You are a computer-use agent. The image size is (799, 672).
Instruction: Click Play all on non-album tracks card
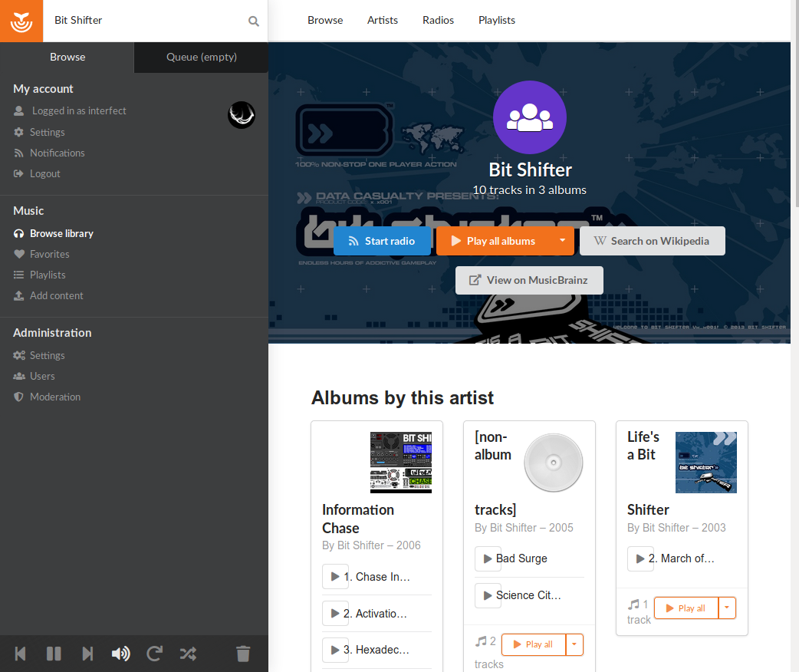534,644
